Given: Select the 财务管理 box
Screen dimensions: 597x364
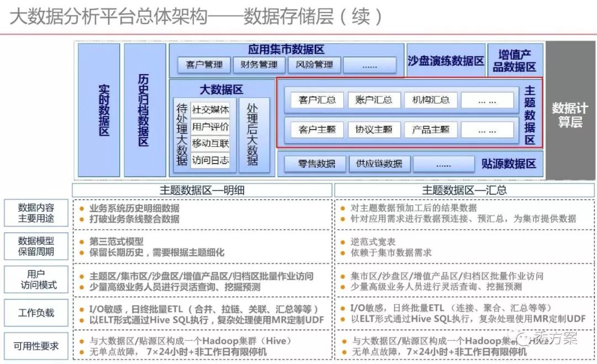Looking at the screenshot, I should pyautogui.click(x=259, y=65).
